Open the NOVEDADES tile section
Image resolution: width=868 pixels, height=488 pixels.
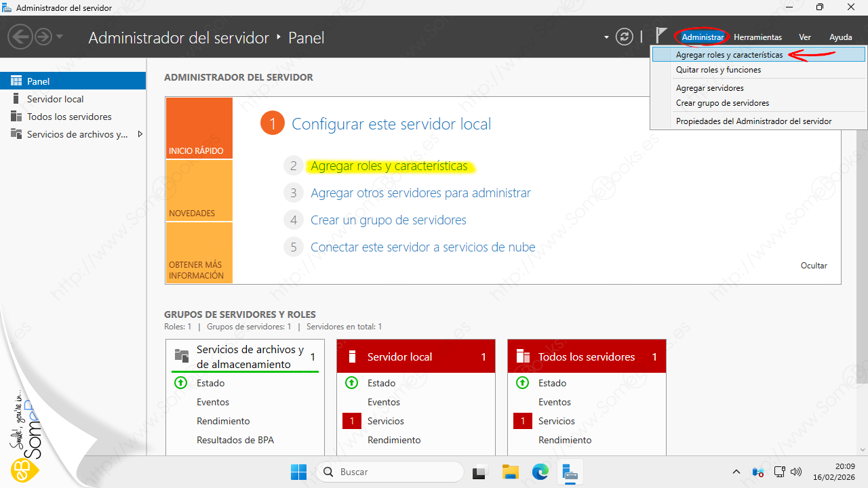tap(199, 190)
